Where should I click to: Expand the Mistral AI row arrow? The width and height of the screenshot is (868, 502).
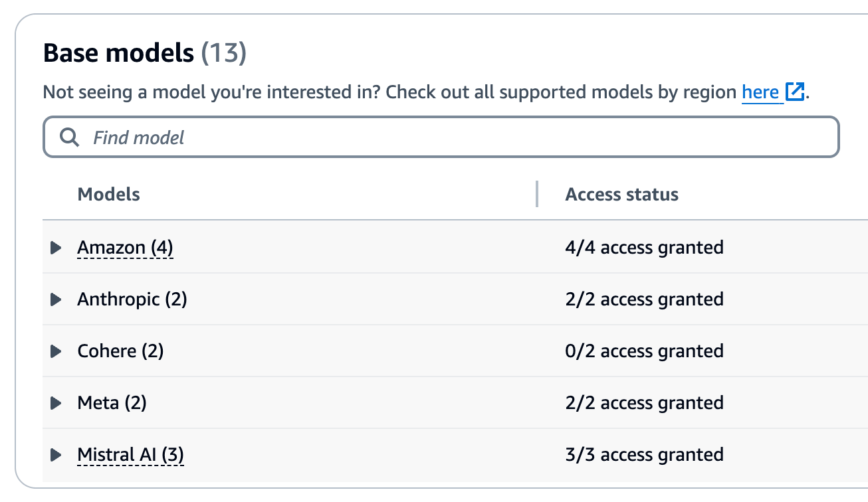(x=56, y=455)
